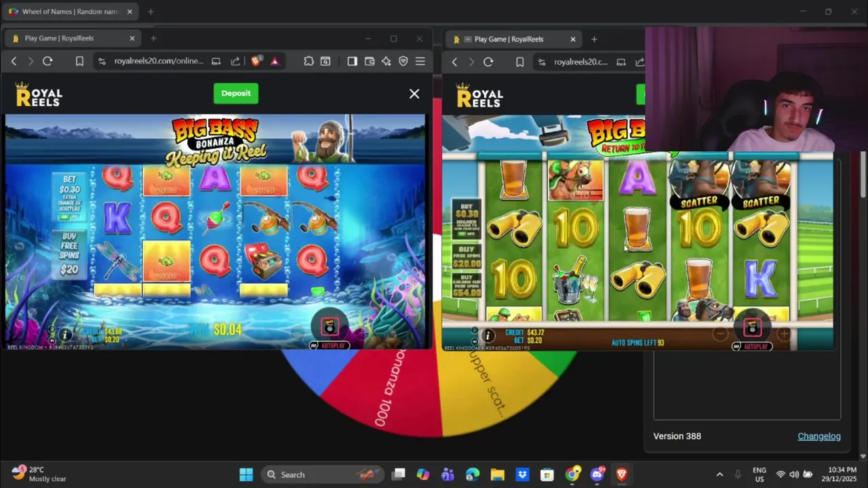
Task: Open Microsoft Edge in taskbar
Action: click(473, 474)
